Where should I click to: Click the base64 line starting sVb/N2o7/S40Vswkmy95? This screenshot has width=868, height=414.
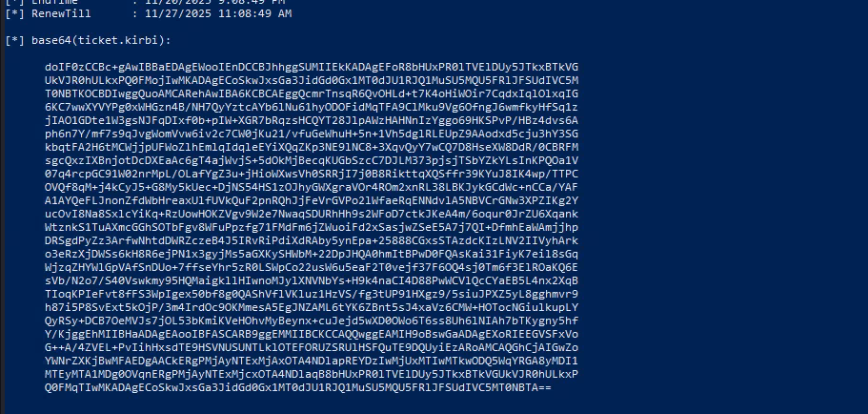click(x=312, y=281)
